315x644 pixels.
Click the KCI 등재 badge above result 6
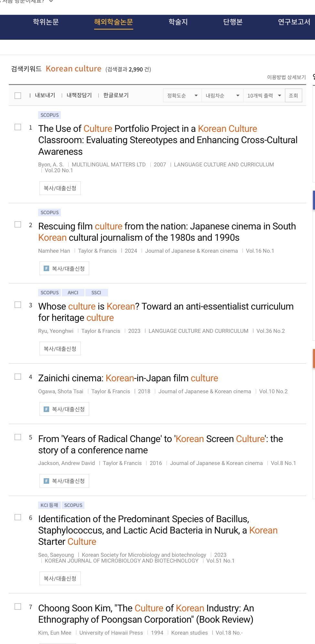(x=49, y=505)
